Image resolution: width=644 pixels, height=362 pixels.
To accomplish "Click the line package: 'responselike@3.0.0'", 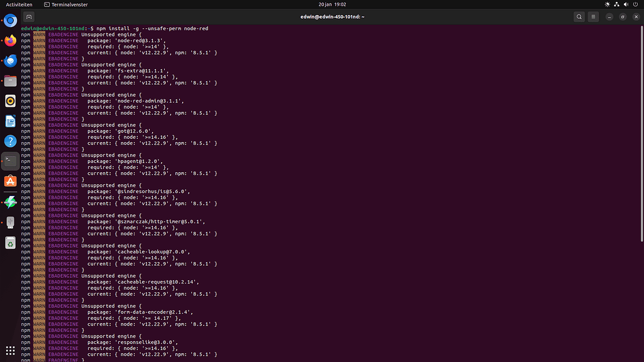I will point(133,343).
